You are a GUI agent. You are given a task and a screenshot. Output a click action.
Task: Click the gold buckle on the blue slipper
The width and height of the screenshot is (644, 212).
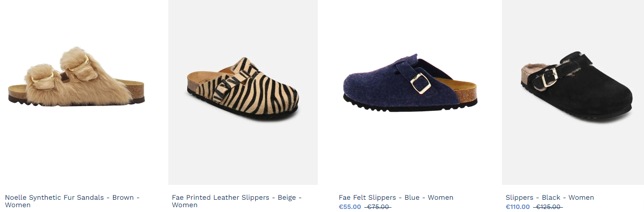(420, 83)
